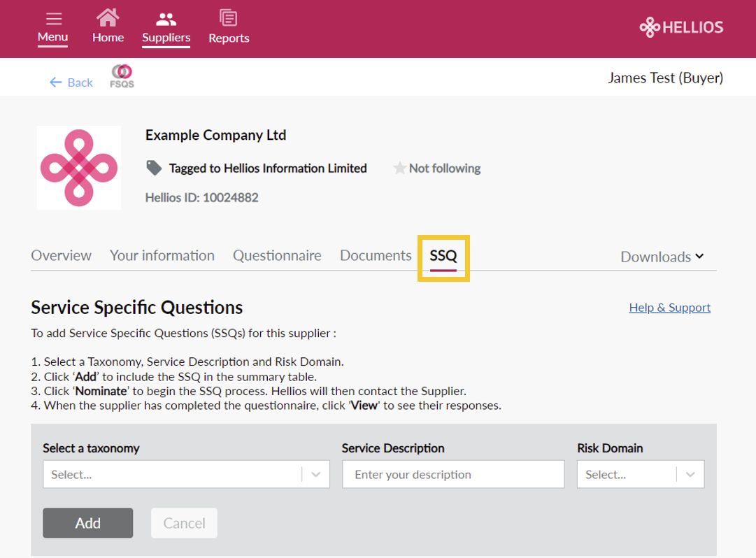
Task: Click the tag icon beside Tagged to Hellios
Action: pos(154,169)
